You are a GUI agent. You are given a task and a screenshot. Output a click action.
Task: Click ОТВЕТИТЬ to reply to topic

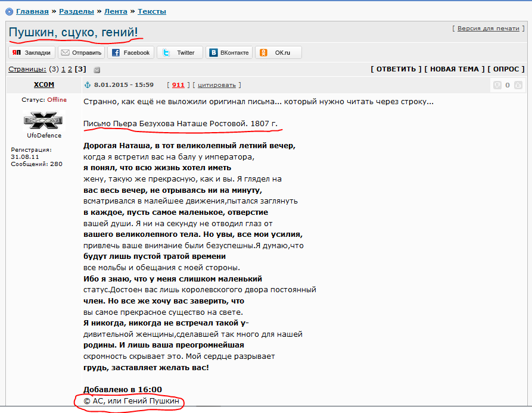tap(396, 69)
